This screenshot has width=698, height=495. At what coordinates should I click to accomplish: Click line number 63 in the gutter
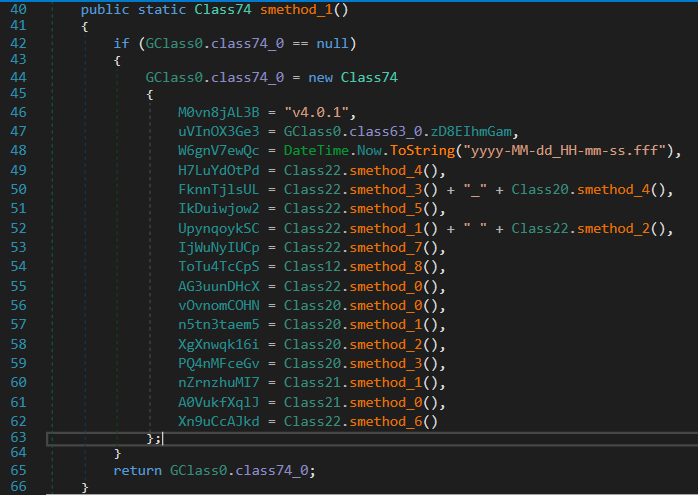18,438
